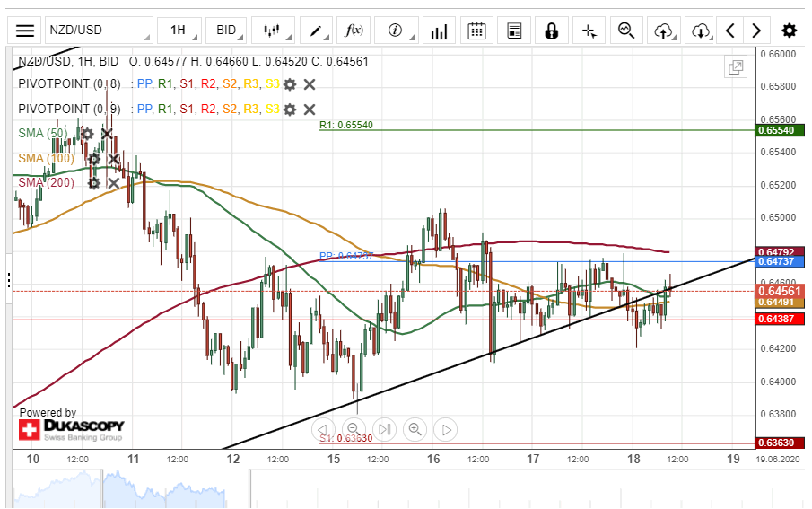Click the left edge panel handle
Image resolution: width=812 pixels, height=509 pixels.
point(9,280)
